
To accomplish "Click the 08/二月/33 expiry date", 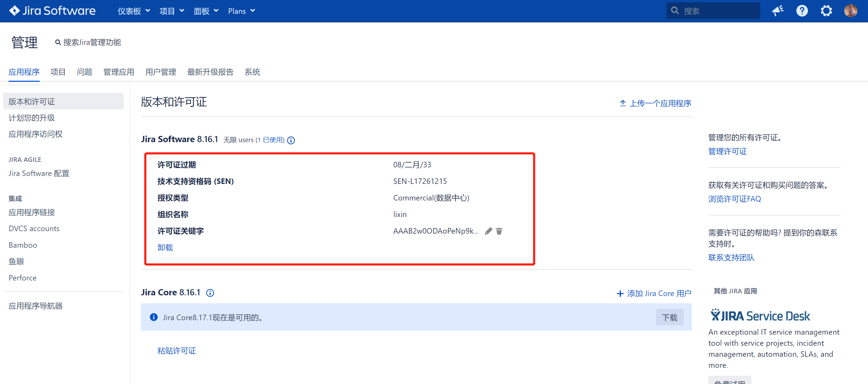I will pyautogui.click(x=412, y=165).
